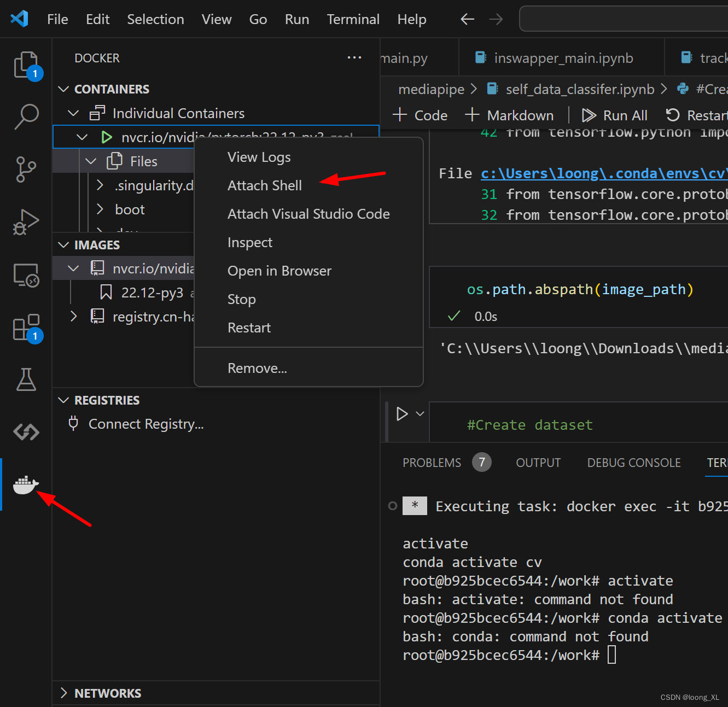This screenshot has height=707, width=728.
Task: Go forward with the right arrow
Action: pos(496,19)
